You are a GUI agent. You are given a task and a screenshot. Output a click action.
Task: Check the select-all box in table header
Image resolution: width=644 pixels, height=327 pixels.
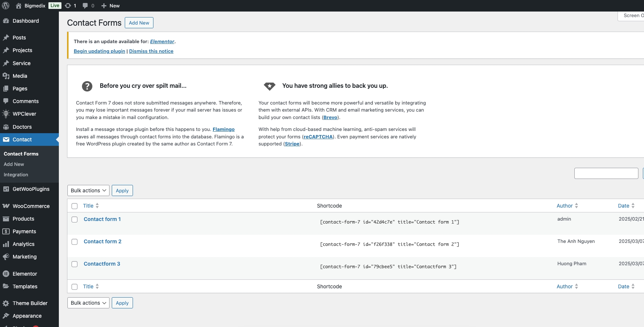pos(74,206)
